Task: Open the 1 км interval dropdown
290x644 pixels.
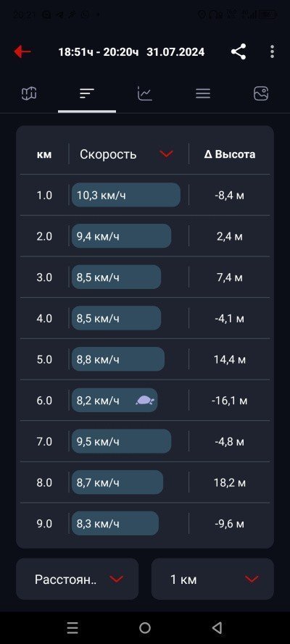Action: pos(212,579)
